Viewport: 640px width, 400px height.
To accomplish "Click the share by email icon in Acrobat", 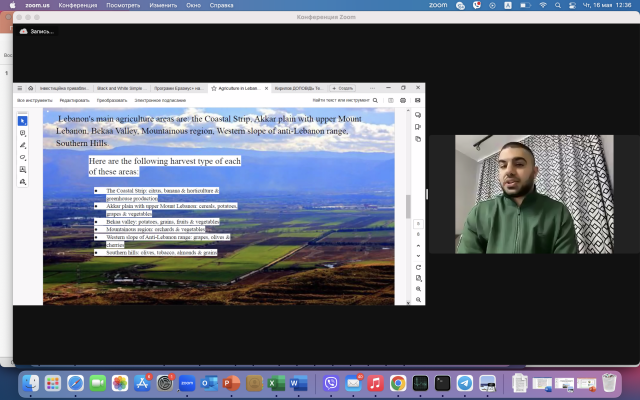I will tap(417, 100).
